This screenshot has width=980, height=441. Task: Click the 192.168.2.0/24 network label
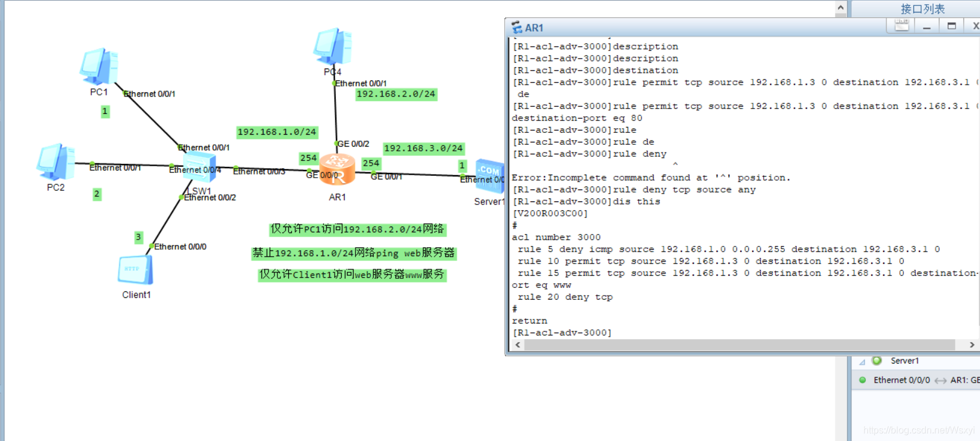pos(396,94)
